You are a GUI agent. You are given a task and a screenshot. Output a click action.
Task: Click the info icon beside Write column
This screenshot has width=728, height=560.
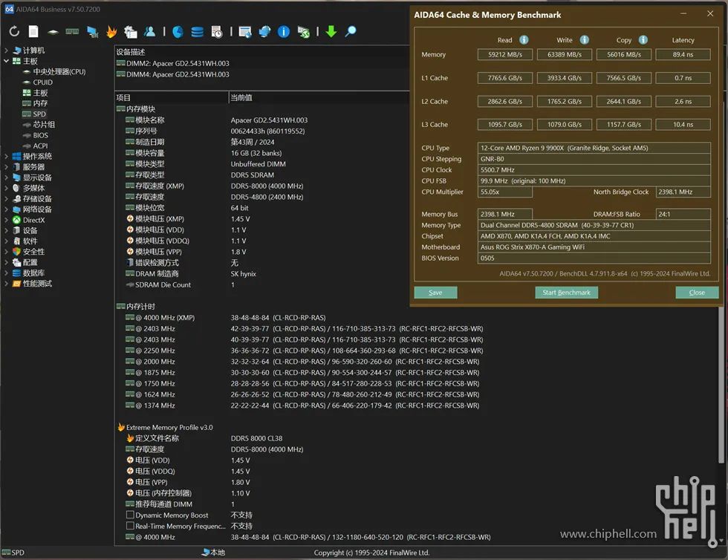point(585,40)
